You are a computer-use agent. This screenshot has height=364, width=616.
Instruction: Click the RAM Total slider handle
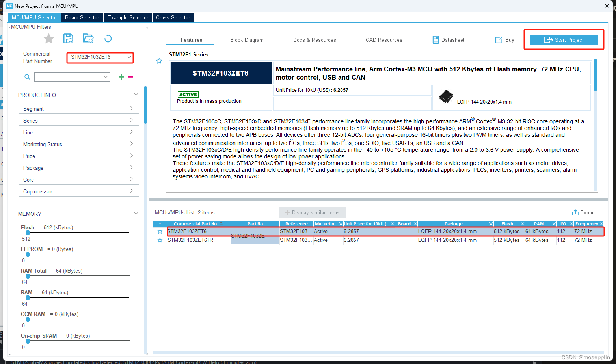pos(28,276)
